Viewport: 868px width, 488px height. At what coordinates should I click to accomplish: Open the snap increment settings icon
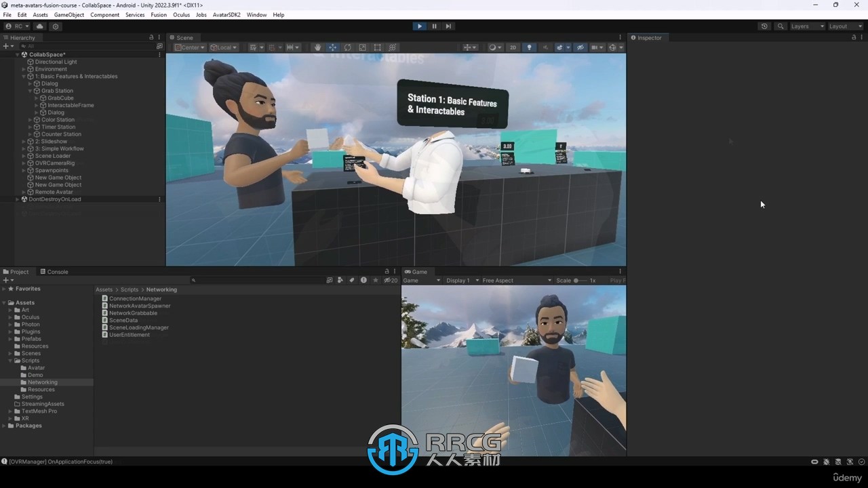click(x=292, y=47)
